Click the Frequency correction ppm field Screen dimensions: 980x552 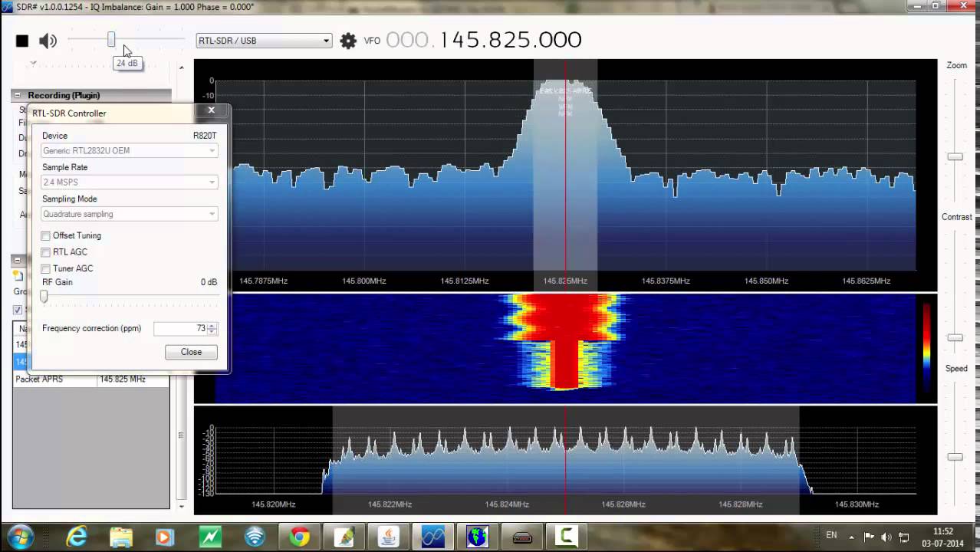click(x=180, y=328)
